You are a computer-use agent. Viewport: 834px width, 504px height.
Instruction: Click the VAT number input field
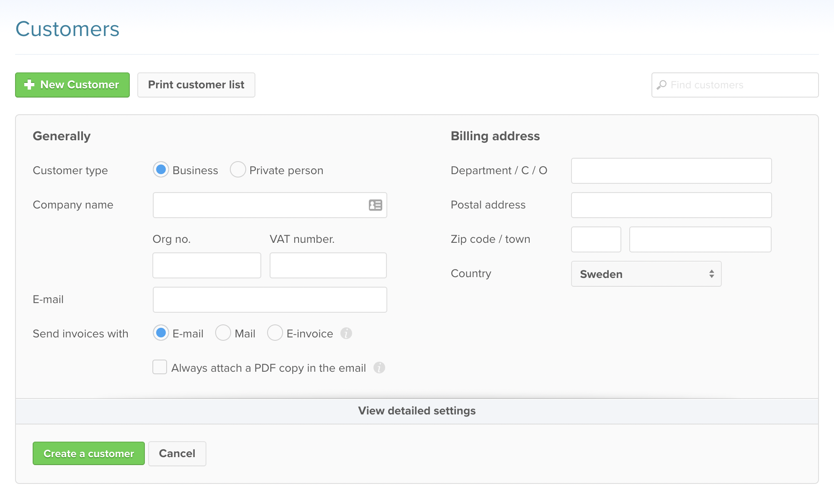click(x=328, y=265)
